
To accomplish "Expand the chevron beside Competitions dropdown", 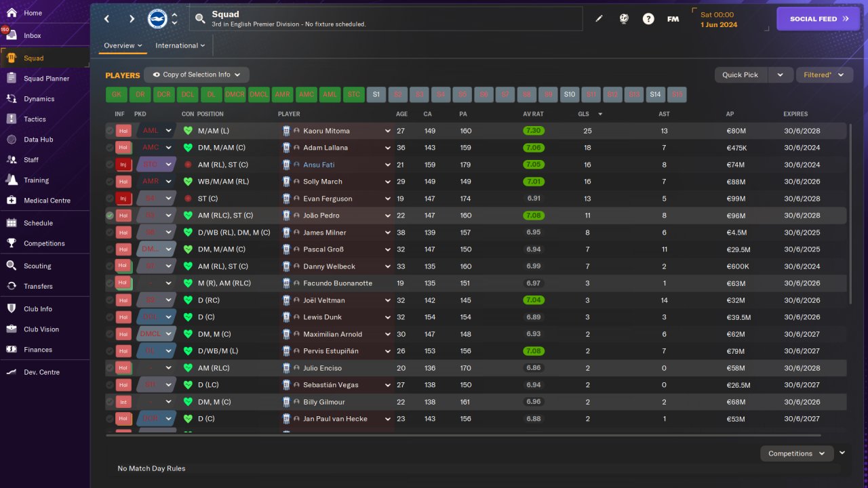I will click(x=842, y=453).
